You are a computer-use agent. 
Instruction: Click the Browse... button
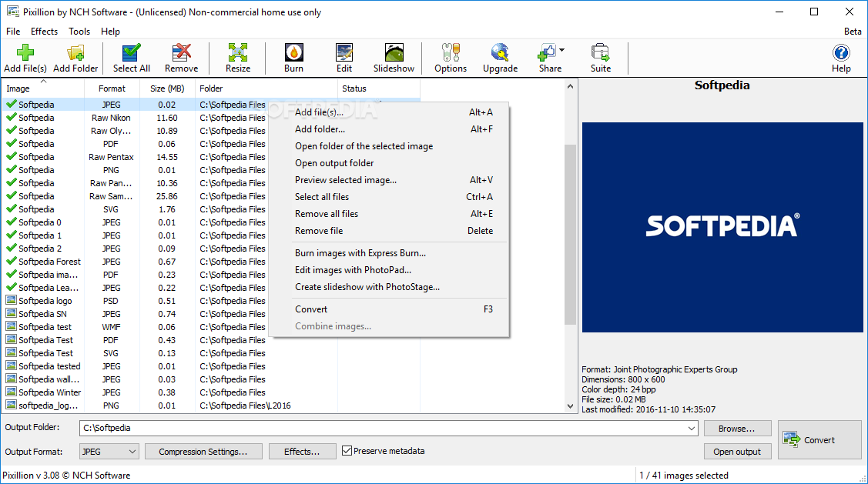click(737, 429)
